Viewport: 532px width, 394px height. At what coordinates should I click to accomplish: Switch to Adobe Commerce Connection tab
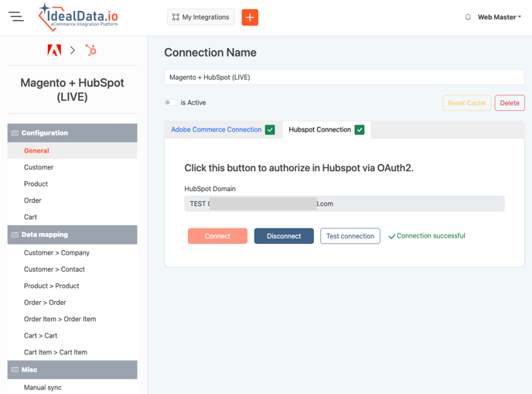(216, 130)
